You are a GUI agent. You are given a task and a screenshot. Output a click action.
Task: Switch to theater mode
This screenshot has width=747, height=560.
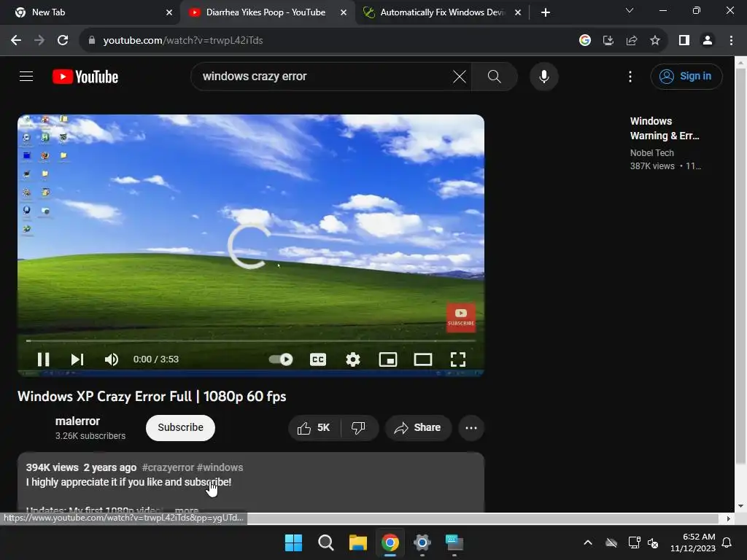[423, 359]
